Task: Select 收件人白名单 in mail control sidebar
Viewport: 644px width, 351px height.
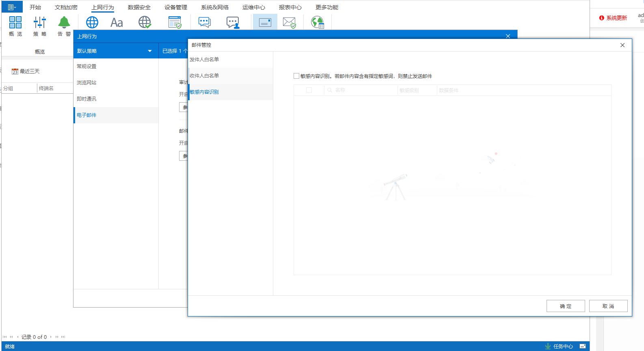Action: click(x=230, y=76)
